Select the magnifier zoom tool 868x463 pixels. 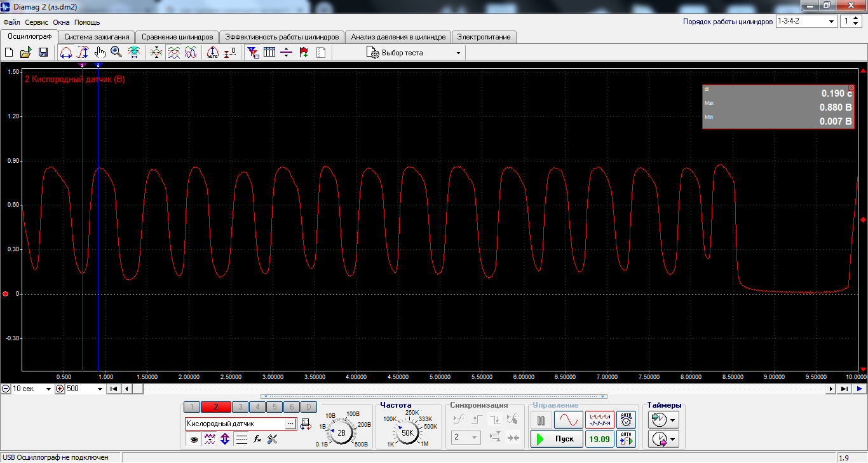[116, 53]
